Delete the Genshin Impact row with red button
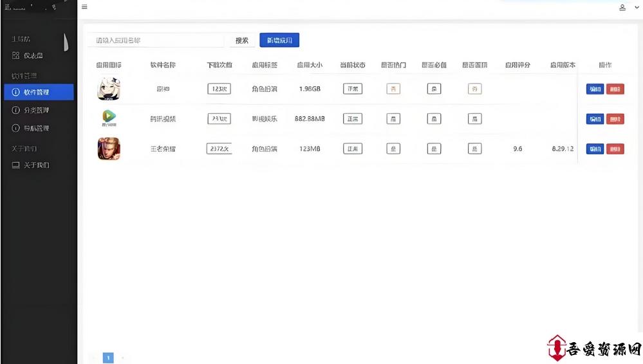 coord(615,89)
